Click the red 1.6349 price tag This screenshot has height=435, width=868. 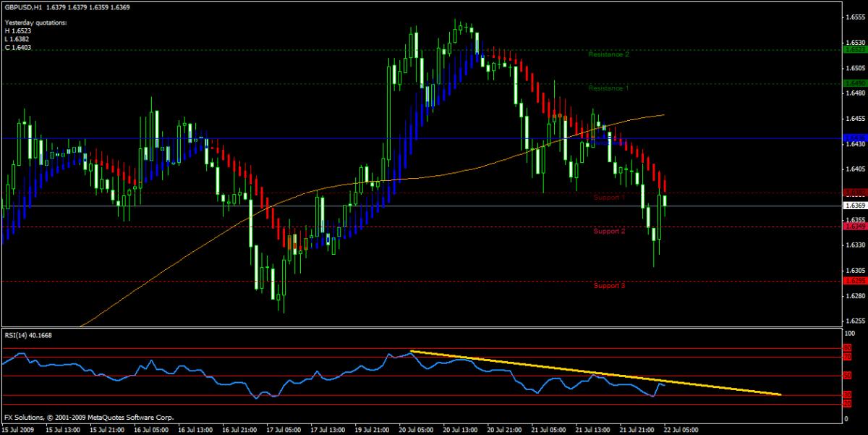click(x=854, y=227)
